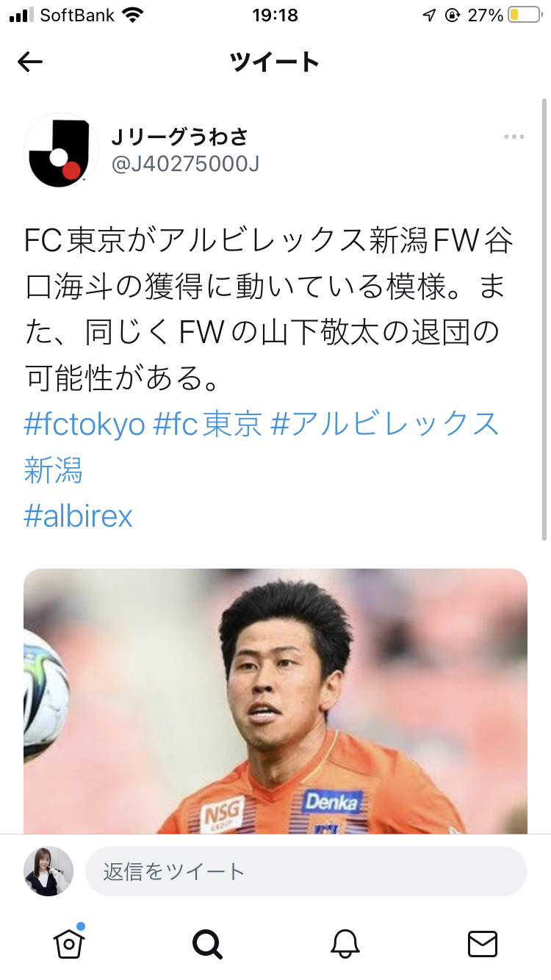Open the soccer player photo
Viewport: 551px width, 980px height.
[x=275, y=702]
